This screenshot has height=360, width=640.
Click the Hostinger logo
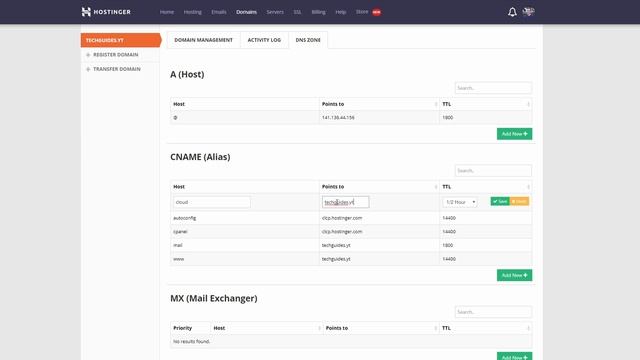(x=106, y=12)
